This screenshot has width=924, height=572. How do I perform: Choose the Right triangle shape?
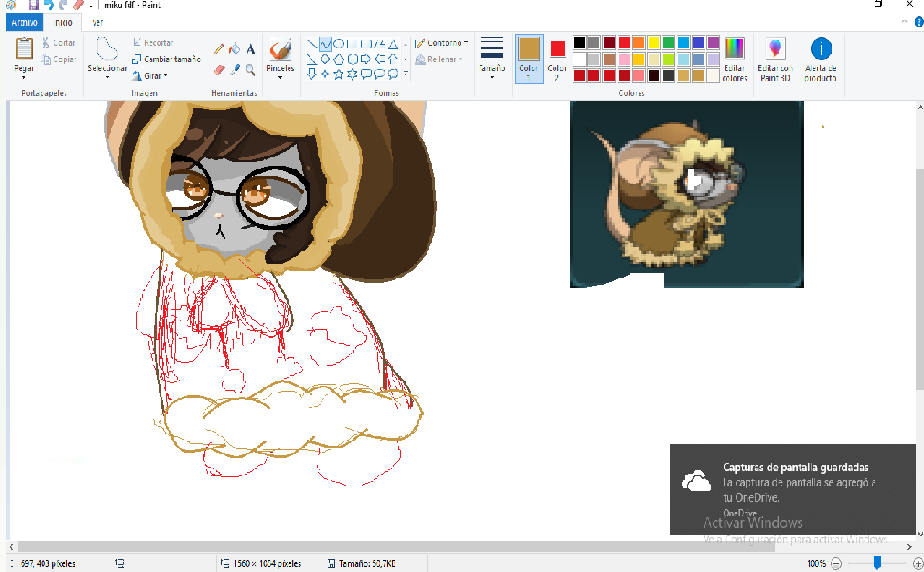coord(312,59)
